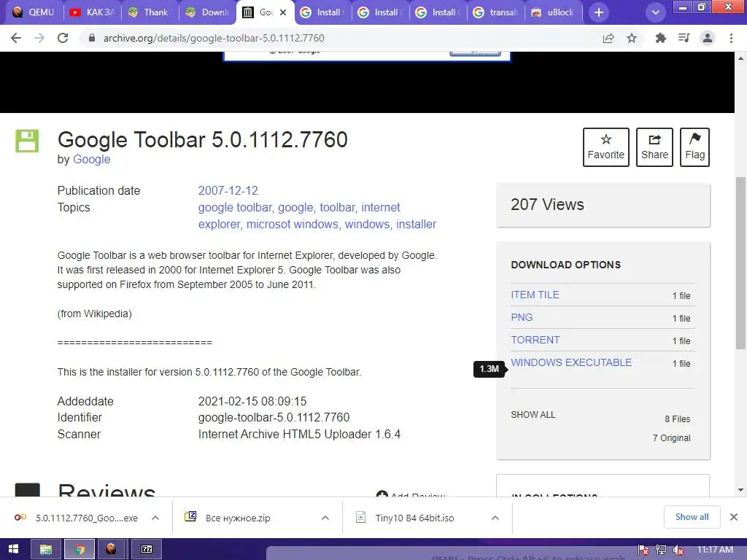Click the Favorite button

(x=606, y=147)
